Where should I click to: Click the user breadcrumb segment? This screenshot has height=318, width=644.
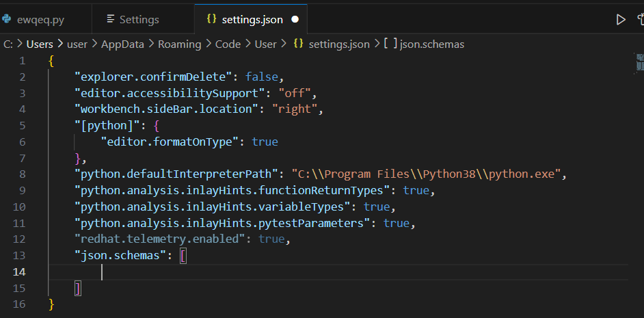[77, 44]
